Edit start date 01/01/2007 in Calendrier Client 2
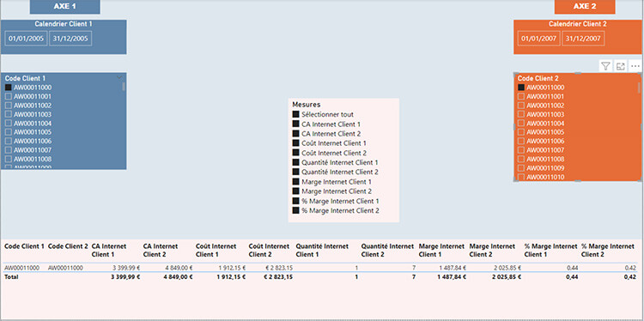Viewport: 644px width, 321px height. [539, 39]
